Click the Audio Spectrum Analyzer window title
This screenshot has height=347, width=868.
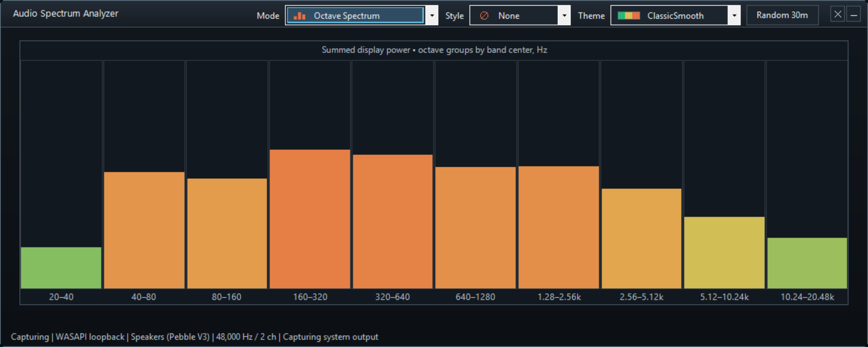click(x=66, y=13)
